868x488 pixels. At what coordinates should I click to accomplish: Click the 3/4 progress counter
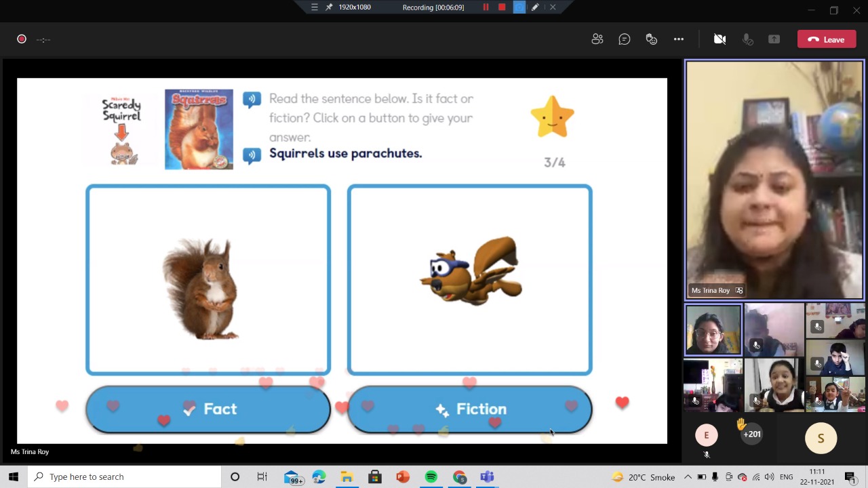[x=555, y=163]
